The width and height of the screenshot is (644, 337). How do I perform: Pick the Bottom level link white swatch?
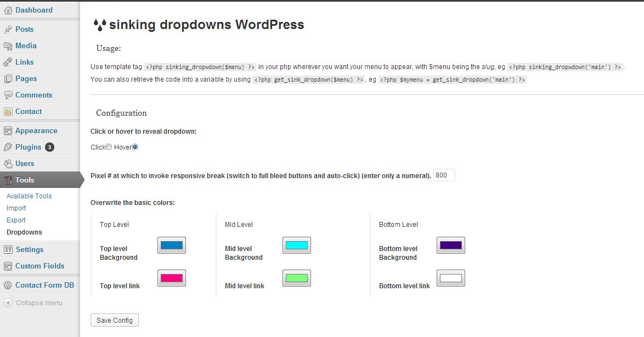tap(450, 278)
